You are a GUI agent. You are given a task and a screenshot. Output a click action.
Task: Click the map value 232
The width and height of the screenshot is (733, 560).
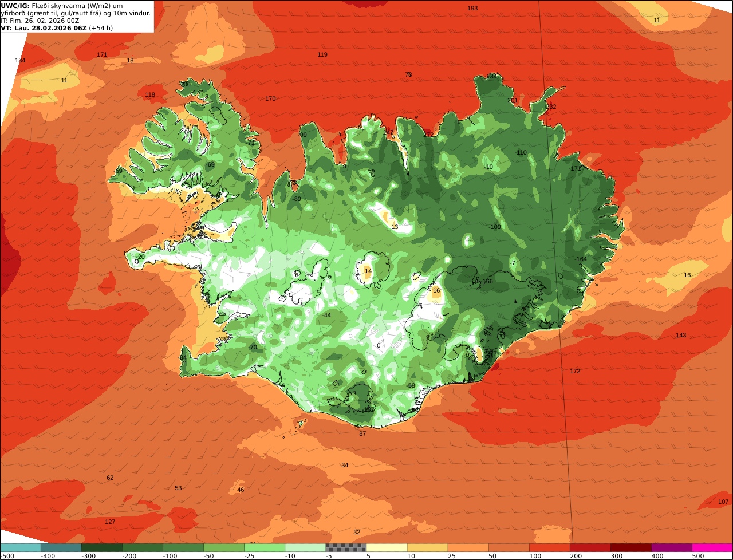coord(551,107)
